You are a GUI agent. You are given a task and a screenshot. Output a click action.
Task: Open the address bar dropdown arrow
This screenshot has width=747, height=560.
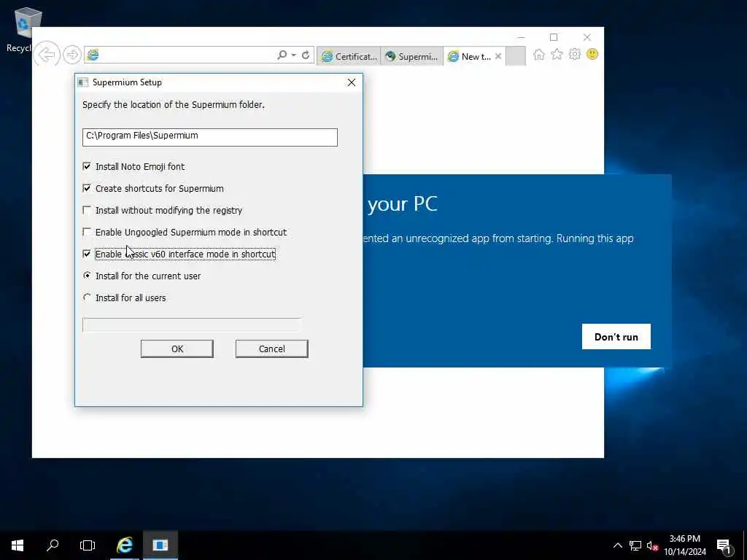(x=293, y=55)
